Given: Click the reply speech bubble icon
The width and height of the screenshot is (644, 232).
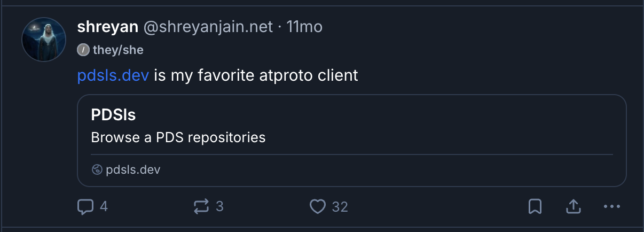Looking at the screenshot, I should tap(85, 206).
